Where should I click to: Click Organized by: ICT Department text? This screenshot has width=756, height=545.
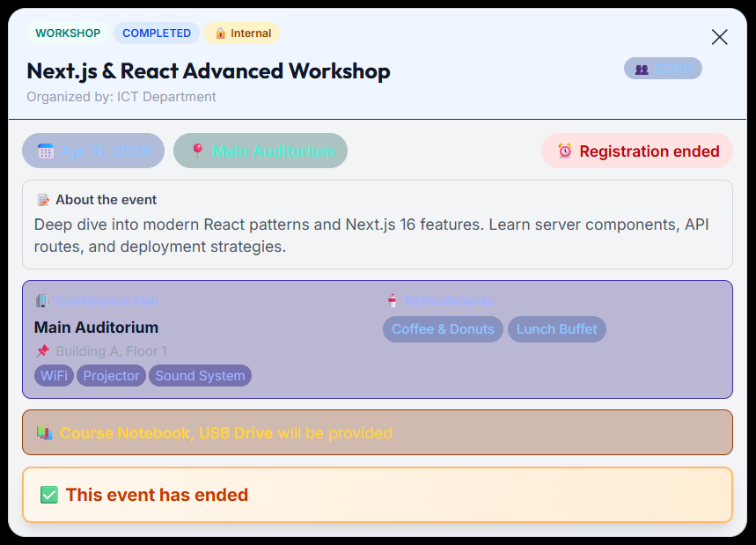point(121,97)
